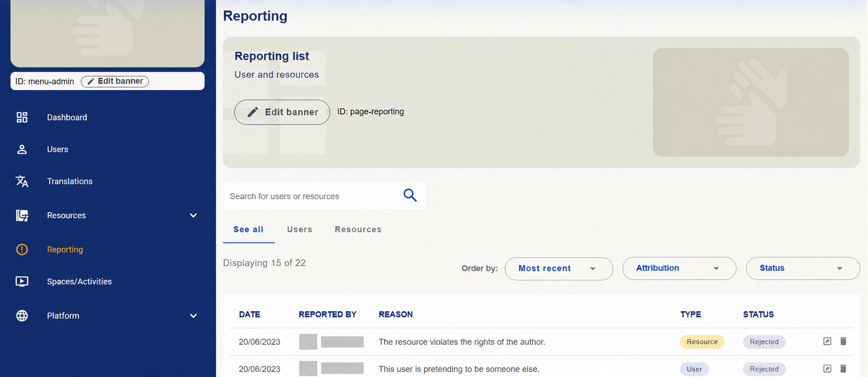The height and width of the screenshot is (377, 868).
Task: Switch to the Resources tab
Action: (358, 230)
